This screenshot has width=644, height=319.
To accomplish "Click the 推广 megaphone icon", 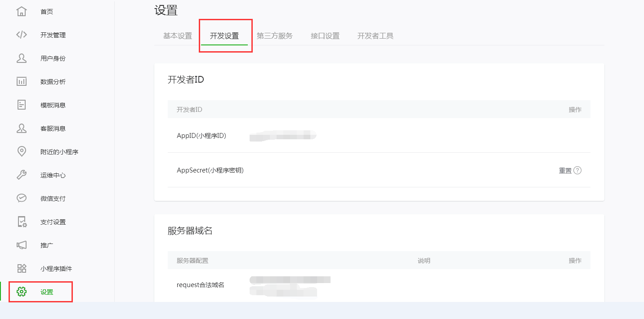I will coord(22,245).
